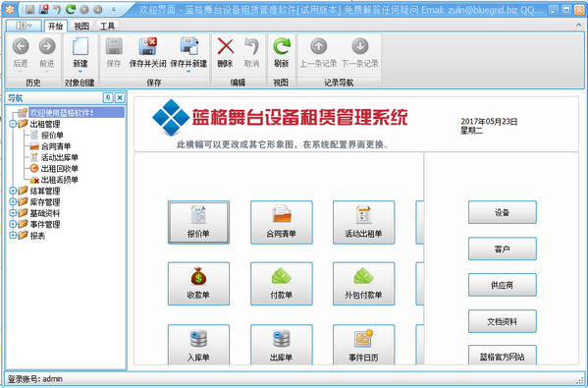Switch to the 视图 ribbon tab
The width and height of the screenshot is (588, 388).
[x=81, y=26]
